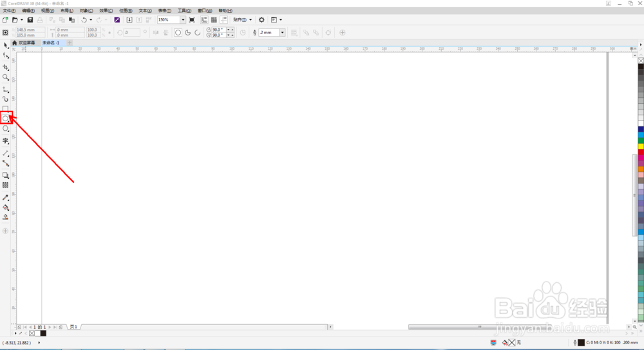Select the Pick tool in the toolbox
The height and width of the screenshot is (350, 644).
[6, 46]
